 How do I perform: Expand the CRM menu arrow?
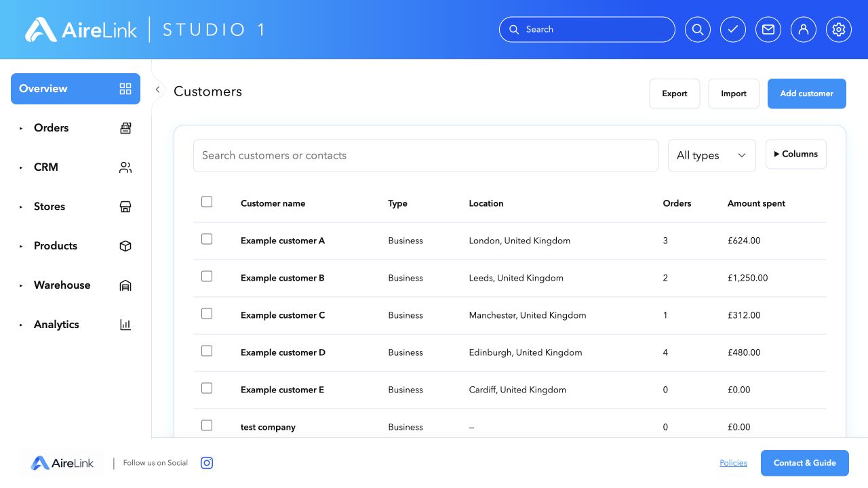[21, 167]
